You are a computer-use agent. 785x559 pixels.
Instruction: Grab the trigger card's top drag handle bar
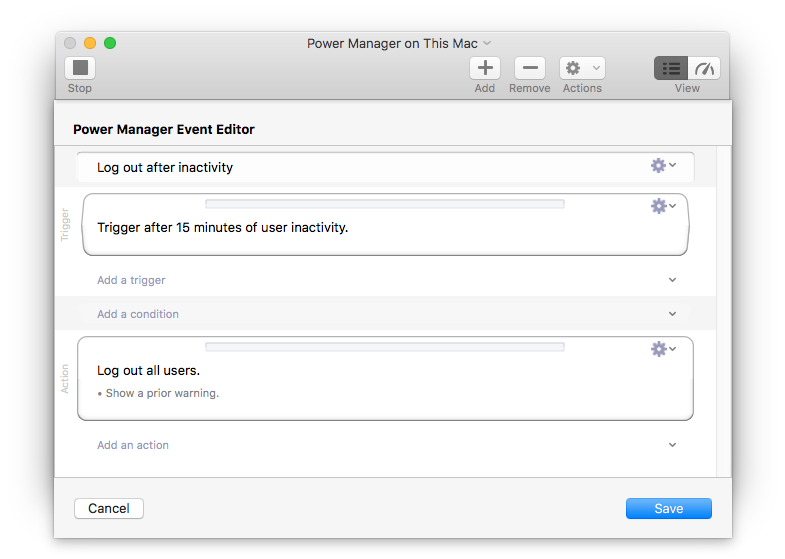click(384, 204)
